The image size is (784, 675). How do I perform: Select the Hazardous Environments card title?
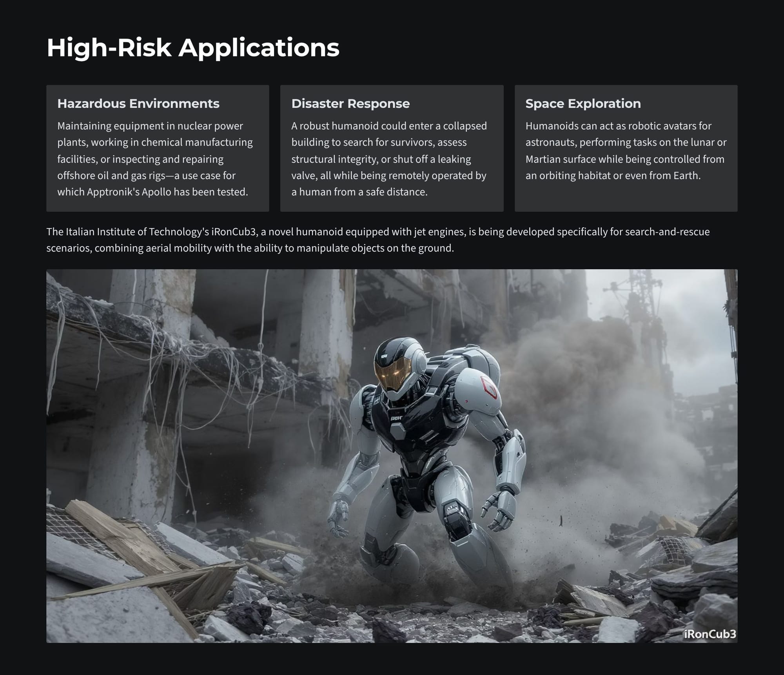pyautogui.click(x=138, y=103)
